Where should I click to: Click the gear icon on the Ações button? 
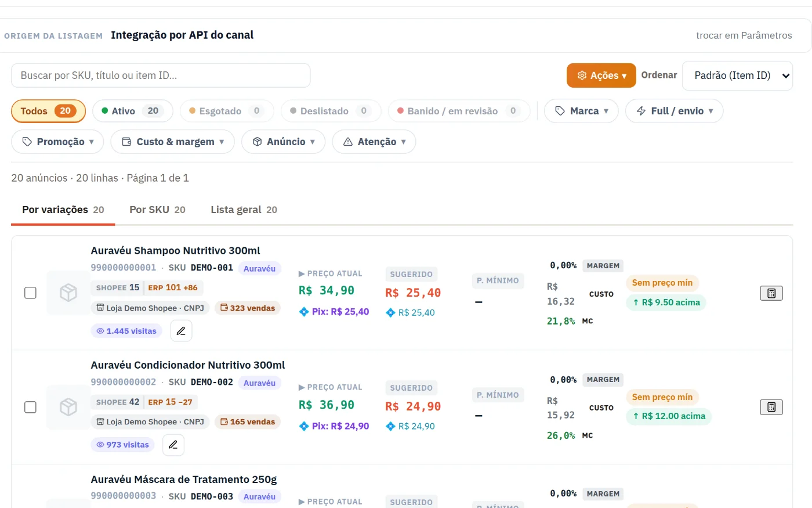click(x=582, y=75)
